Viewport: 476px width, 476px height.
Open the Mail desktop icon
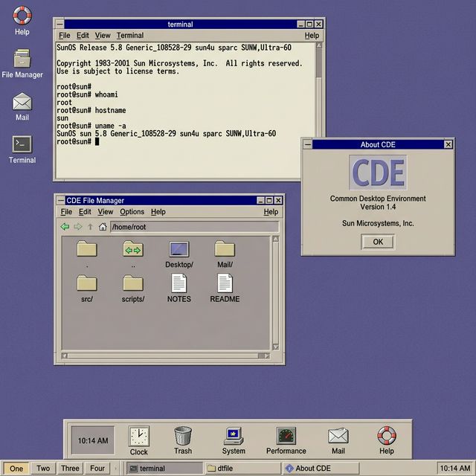22,106
